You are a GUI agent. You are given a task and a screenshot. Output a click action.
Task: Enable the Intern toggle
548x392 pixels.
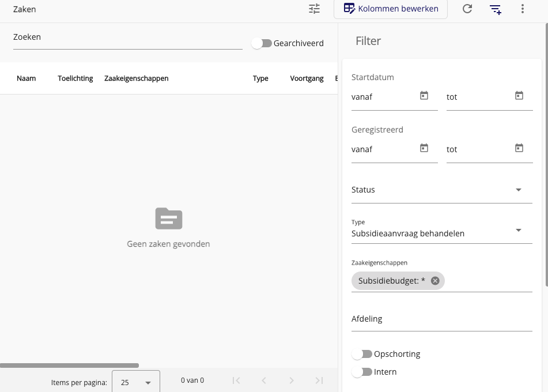362,372
